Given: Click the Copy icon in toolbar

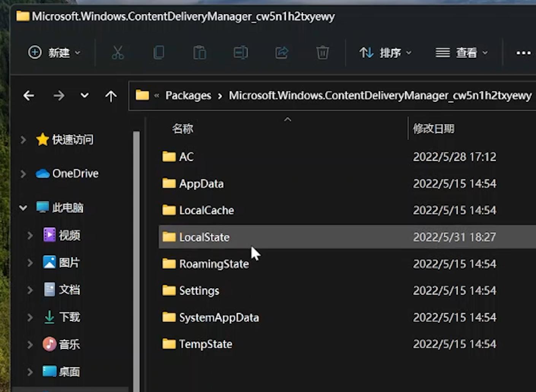Looking at the screenshot, I should pyautogui.click(x=159, y=52).
